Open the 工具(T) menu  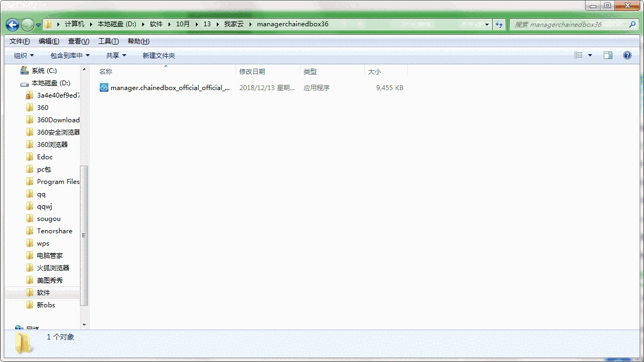click(x=108, y=41)
